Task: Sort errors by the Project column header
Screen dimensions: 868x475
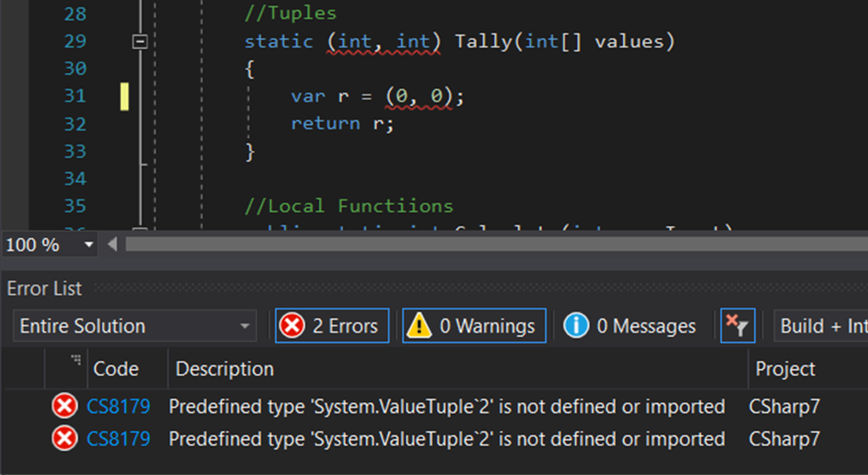Action: [x=785, y=369]
